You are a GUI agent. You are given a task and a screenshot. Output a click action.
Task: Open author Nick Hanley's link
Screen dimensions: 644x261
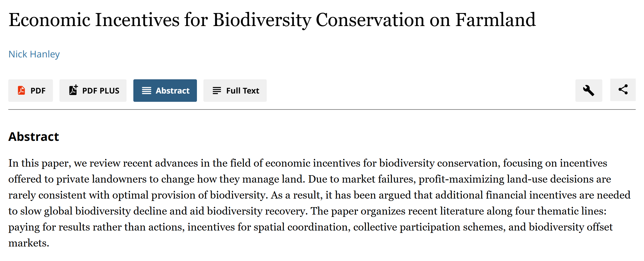click(34, 54)
